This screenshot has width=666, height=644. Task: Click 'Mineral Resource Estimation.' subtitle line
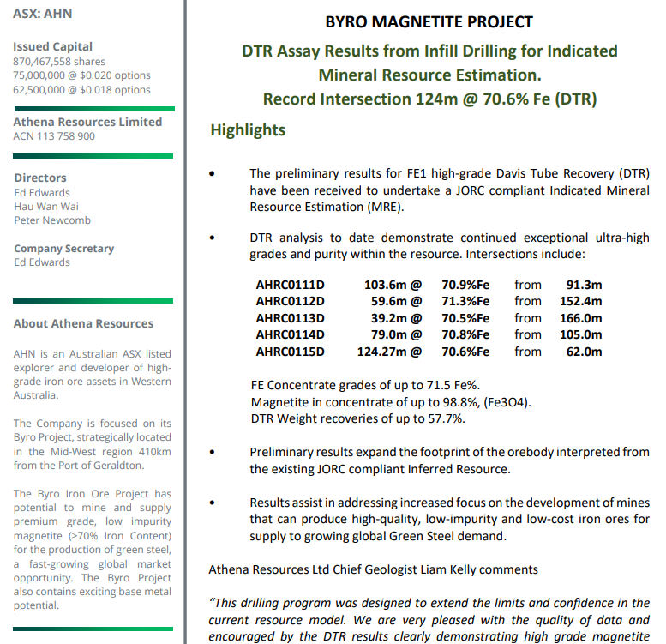click(429, 75)
